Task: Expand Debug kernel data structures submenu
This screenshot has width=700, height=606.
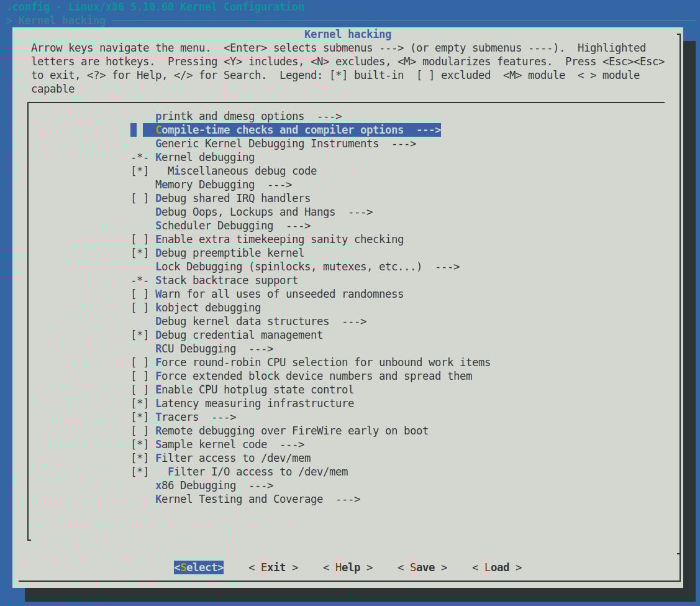Action: click(261, 321)
